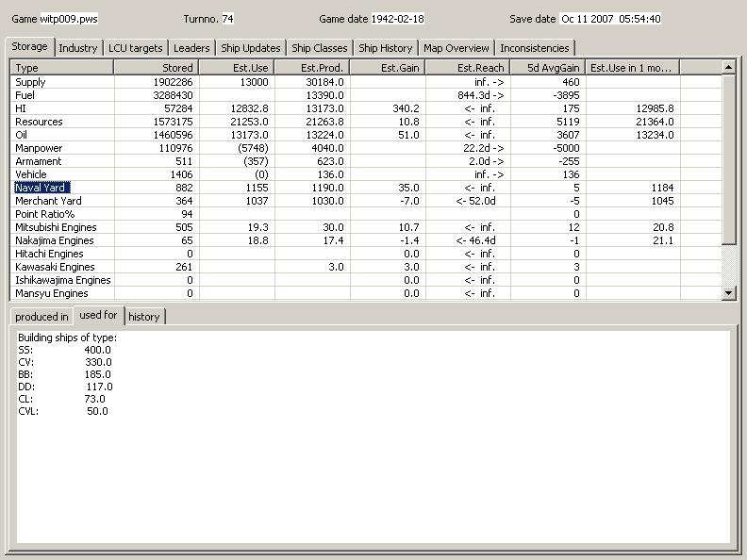Click the CVL: 50.0 line
This screenshot has width=747, height=560.
(63, 411)
